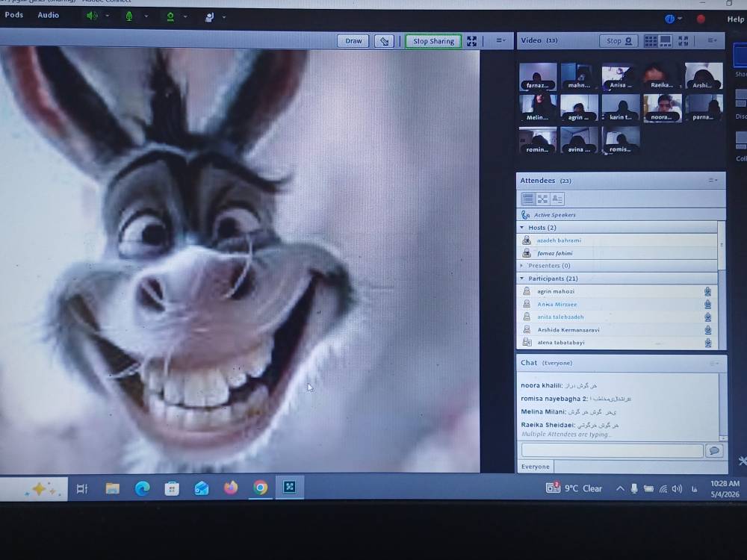This screenshot has height=560, width=747.
Task: Click the red recording indicator
Action: click(x=701, y=19)
